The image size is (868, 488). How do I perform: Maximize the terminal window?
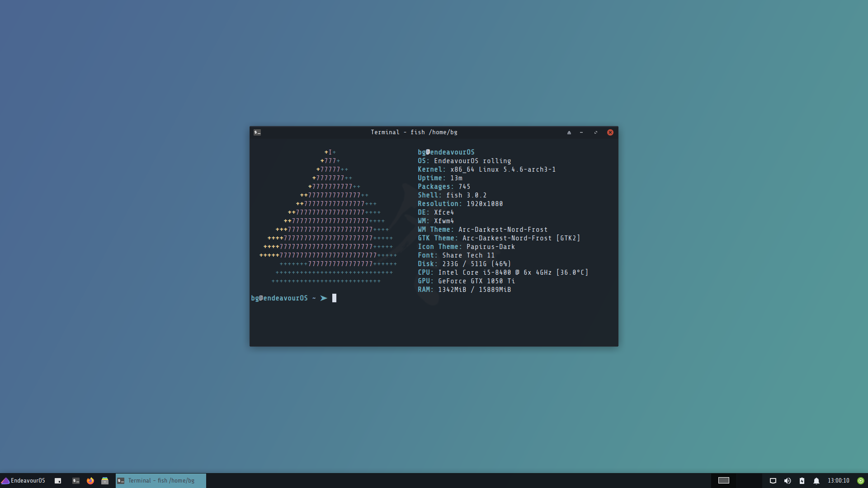click(x=596, y=132)
